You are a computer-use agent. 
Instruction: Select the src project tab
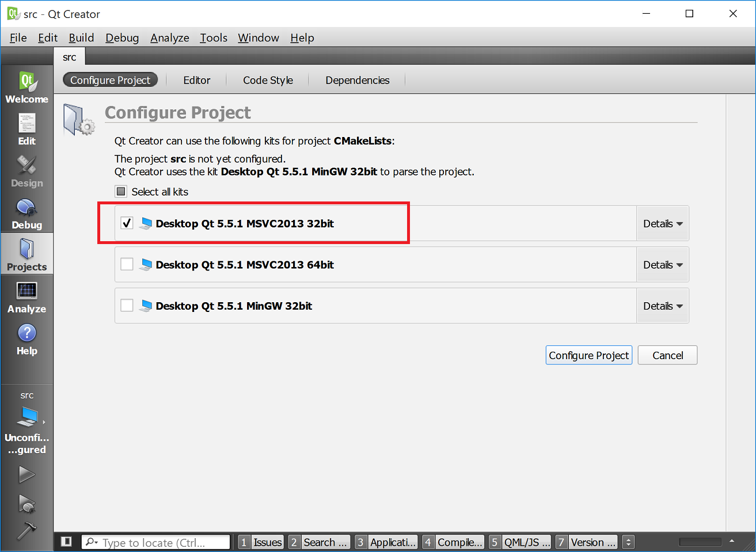click(70, 57)
